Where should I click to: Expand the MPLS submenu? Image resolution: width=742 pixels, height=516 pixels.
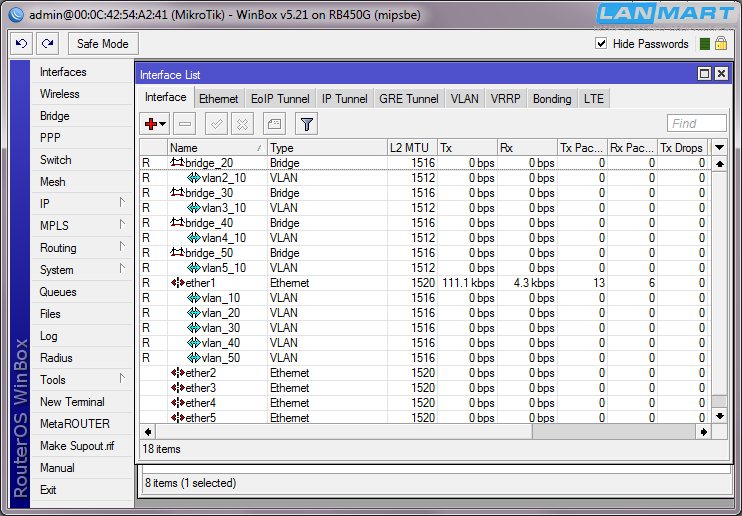click(x=122, y=224)
